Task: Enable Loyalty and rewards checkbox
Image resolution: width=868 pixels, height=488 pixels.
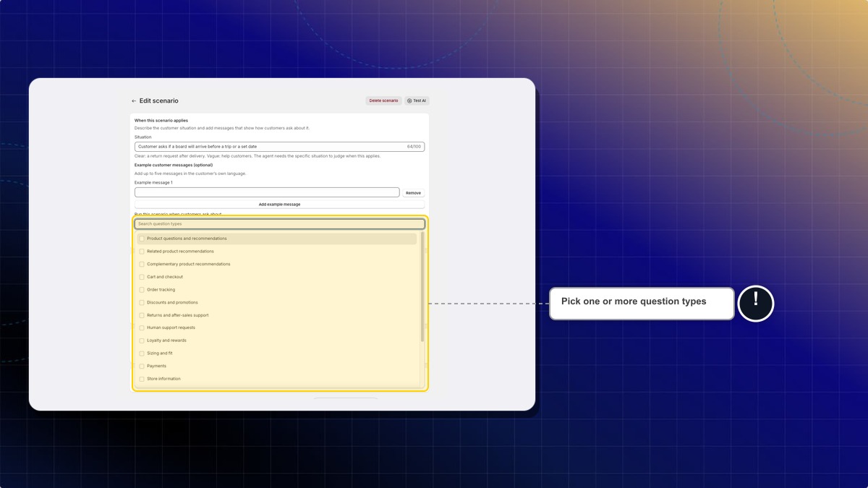Action: tap(142, 341)
